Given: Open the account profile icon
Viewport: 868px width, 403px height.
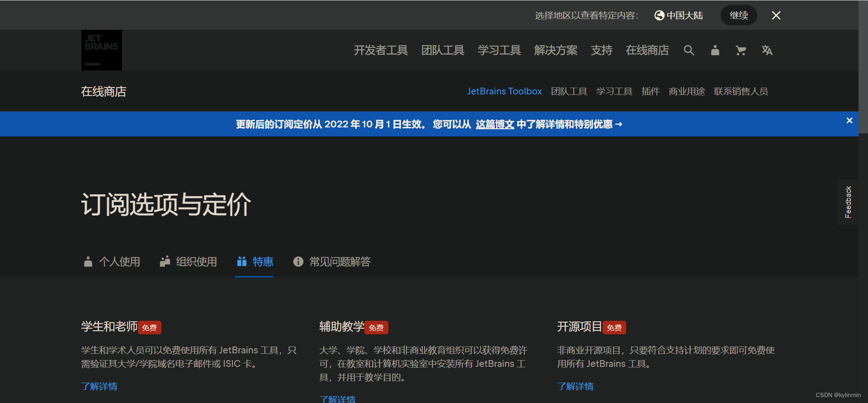Looking at the screenshot, I should [x=715, y=50].
